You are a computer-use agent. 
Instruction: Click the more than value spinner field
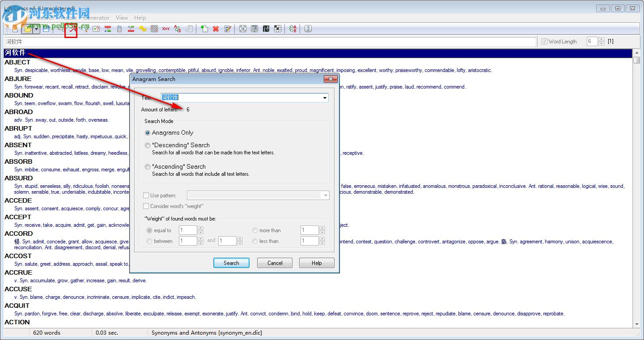click(x=309, y=230)
